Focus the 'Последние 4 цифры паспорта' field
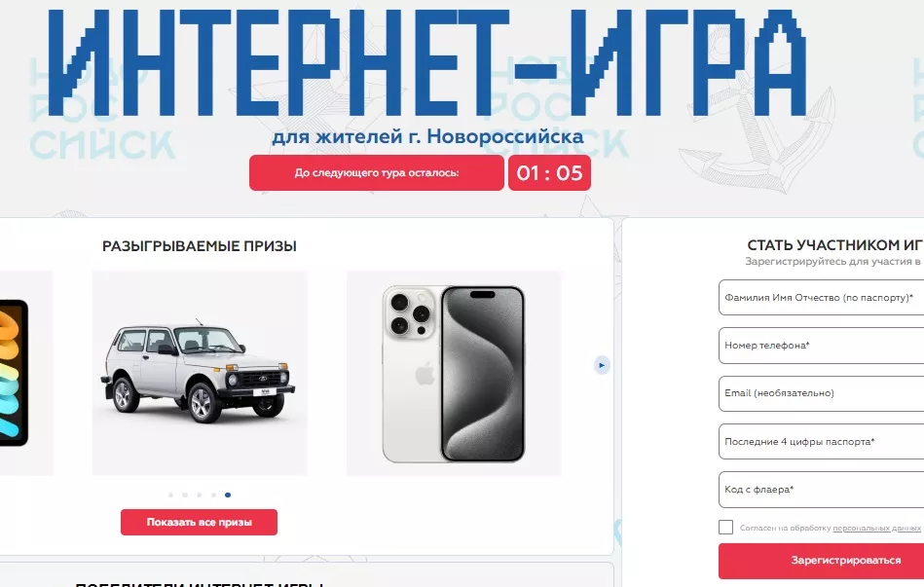The height and width of the screenshot is (587, 924). tap(822, 441)
